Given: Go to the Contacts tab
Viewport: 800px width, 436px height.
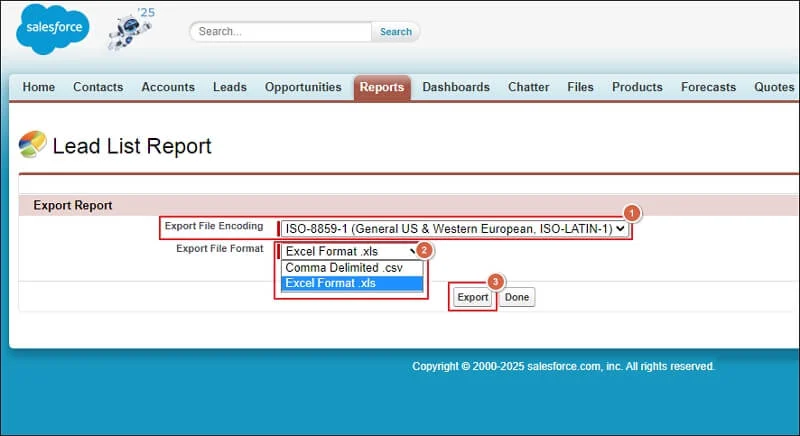Looking at the screenshot, I should tap(98, 87).
